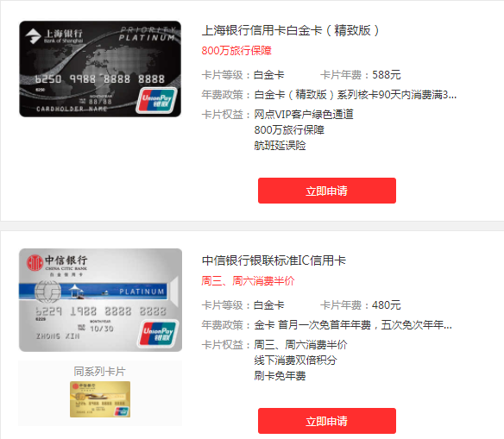Click the Bank of Shanghai logo on card

click(x=54, y=36)
